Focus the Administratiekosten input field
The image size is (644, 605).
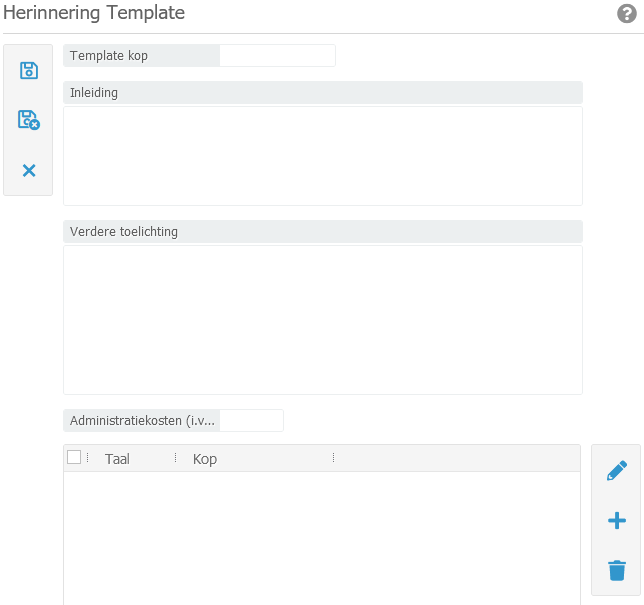click(251, 421)
